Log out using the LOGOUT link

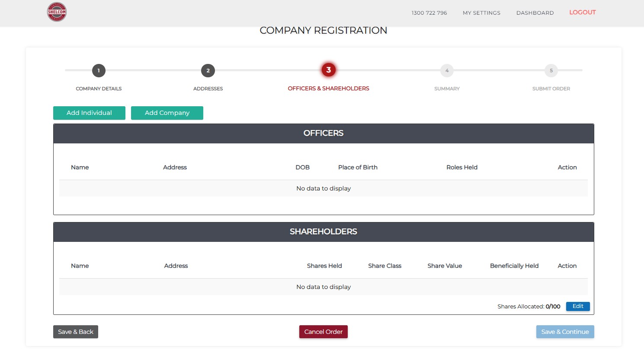(582, 13)
